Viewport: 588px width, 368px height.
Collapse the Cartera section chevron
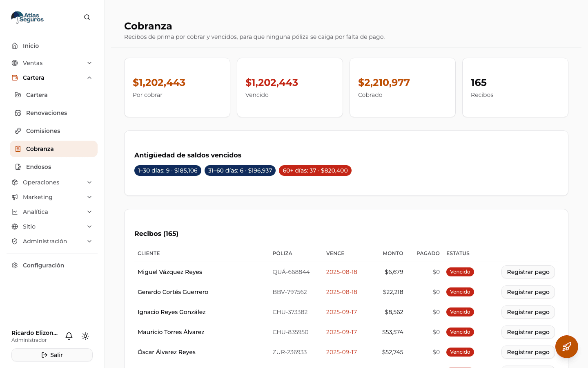89,78
